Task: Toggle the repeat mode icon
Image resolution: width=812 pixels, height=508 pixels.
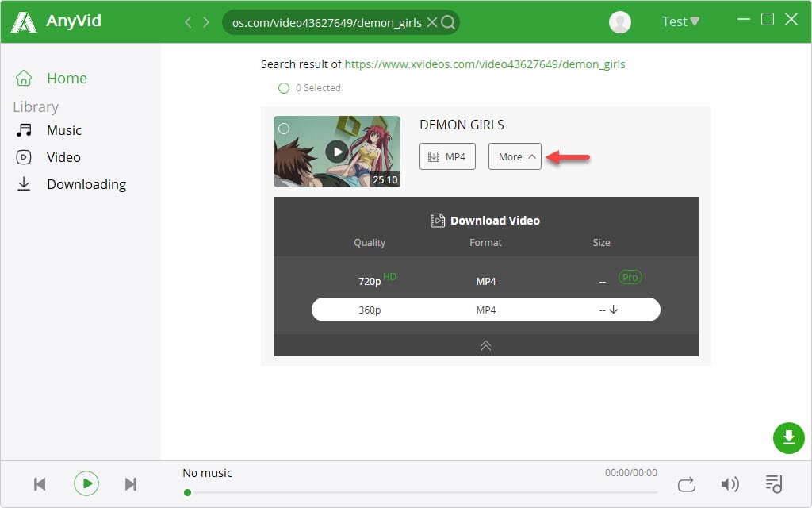Action: click(686, 484)
